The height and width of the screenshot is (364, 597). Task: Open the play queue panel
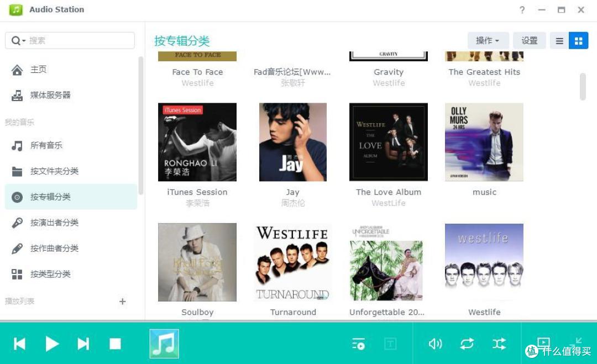pyautogui.click(x=359, y=344)
